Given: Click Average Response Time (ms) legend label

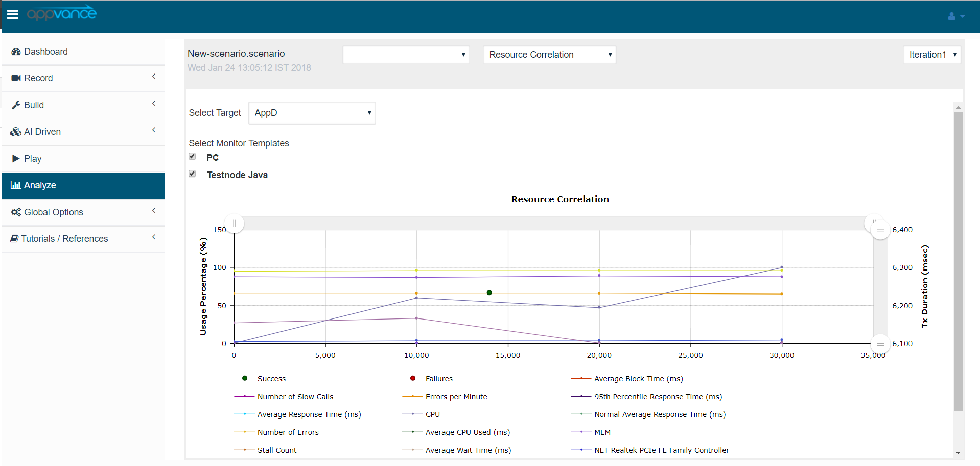Looking at the screenshot, I should [x=309, y=414].
